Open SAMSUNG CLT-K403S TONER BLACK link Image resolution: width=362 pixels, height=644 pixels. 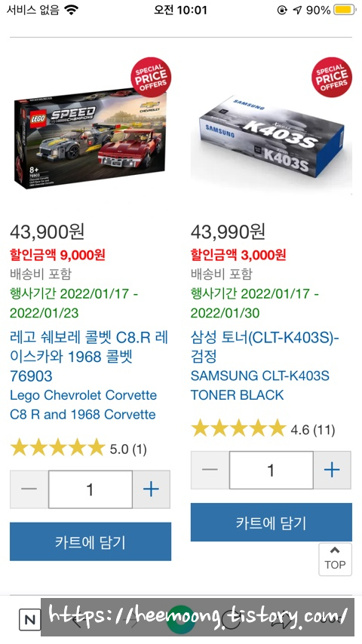click(259, 385)
